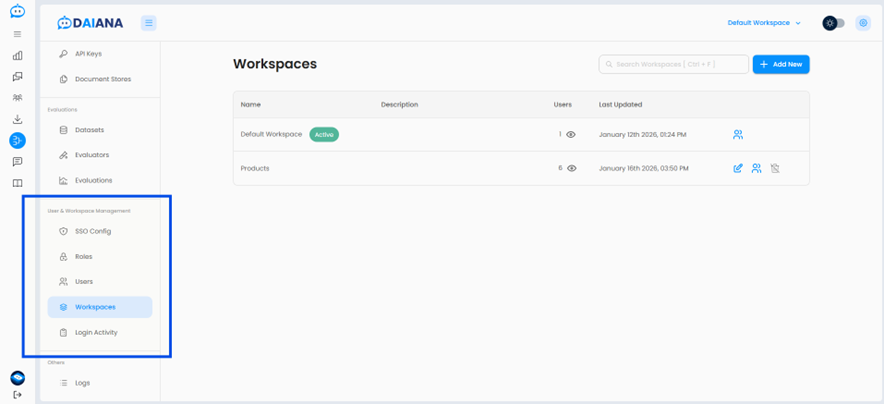The width and height of the screenshot is (884, 404).
Task: Open Document Stores from sidebar
Action: pos(102,79)
